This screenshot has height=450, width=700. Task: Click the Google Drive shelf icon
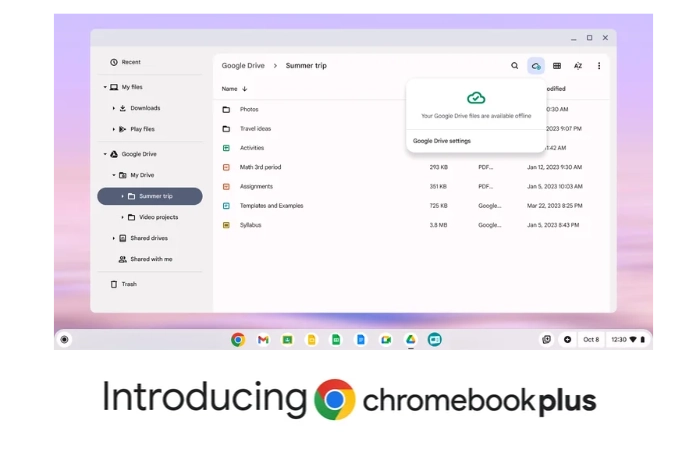click(410, 340)
